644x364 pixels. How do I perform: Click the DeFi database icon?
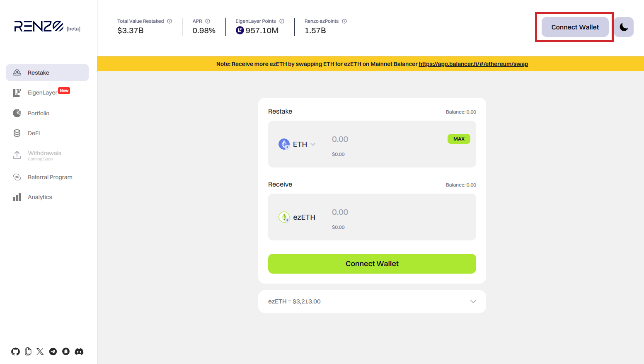17,133
